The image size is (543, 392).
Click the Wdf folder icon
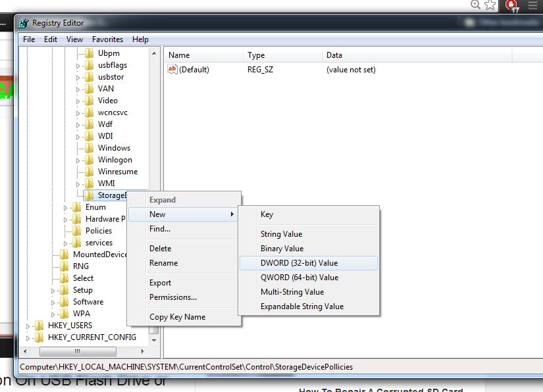point(90,124)
